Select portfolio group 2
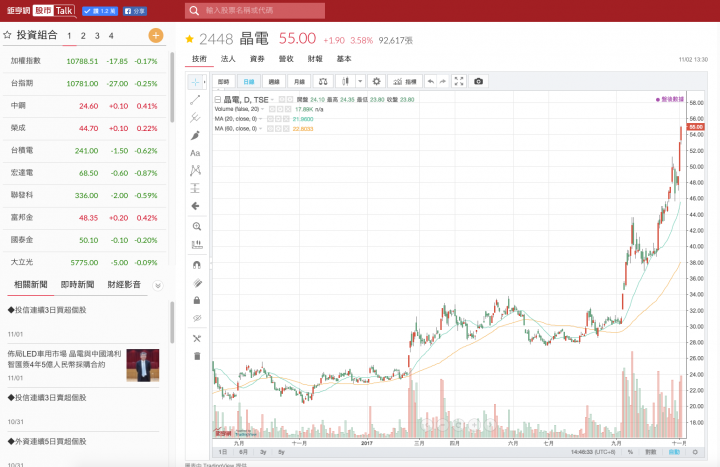 83,36
